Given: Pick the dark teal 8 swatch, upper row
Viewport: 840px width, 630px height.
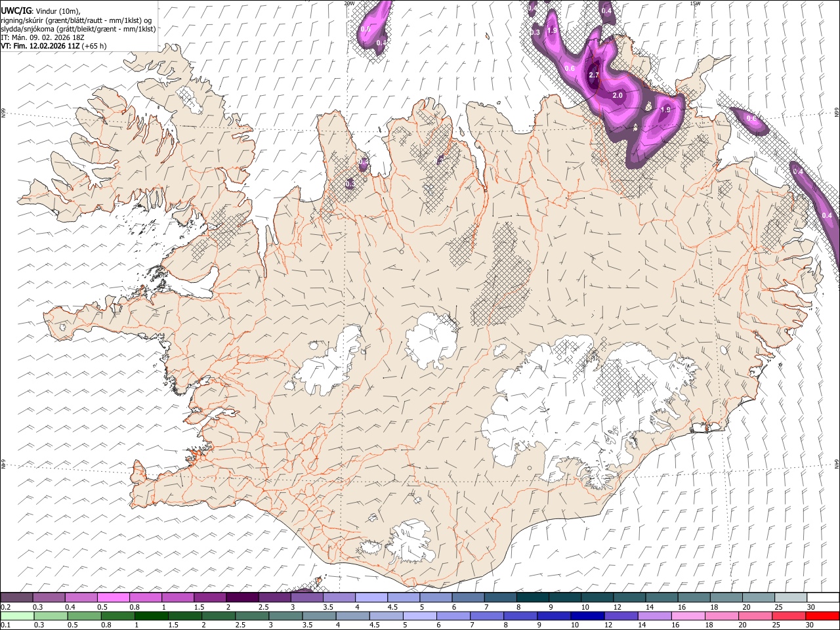Looking at the screenshot, I should [x=532, y=597].
